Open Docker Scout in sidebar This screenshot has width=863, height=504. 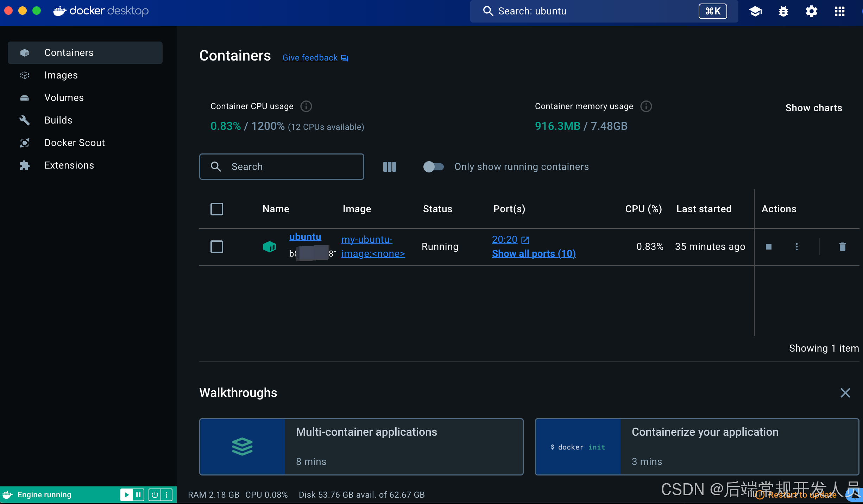pos(85,143)
